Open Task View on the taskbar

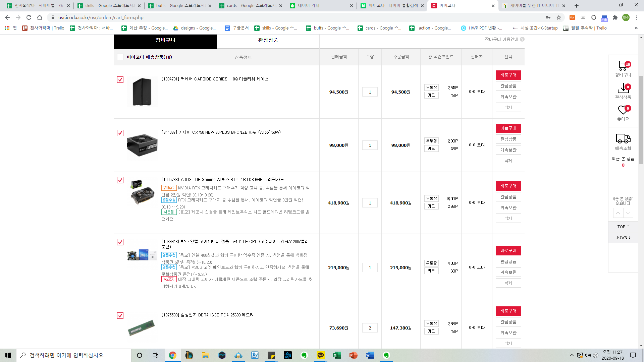(156, 355)
